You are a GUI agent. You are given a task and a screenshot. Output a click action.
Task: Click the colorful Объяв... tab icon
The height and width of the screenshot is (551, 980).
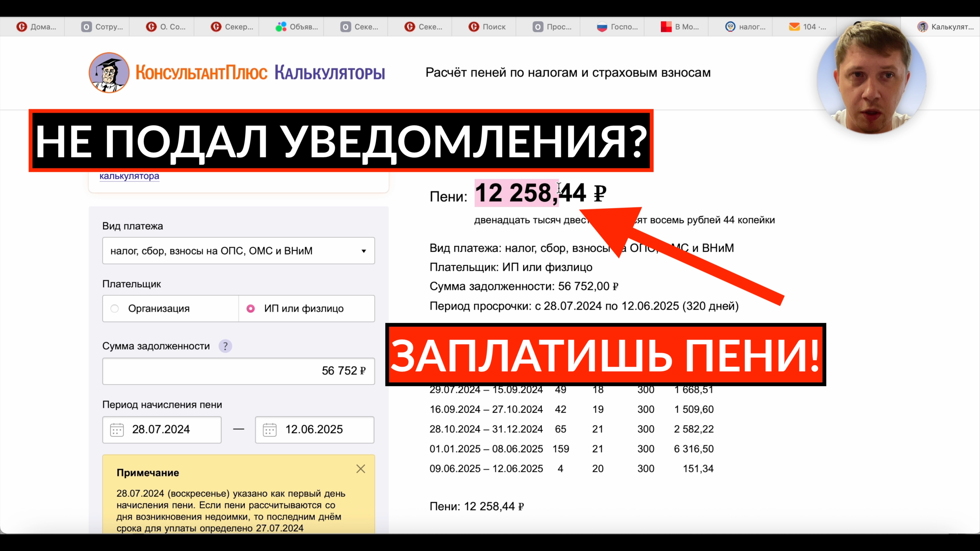coord(281,27)
